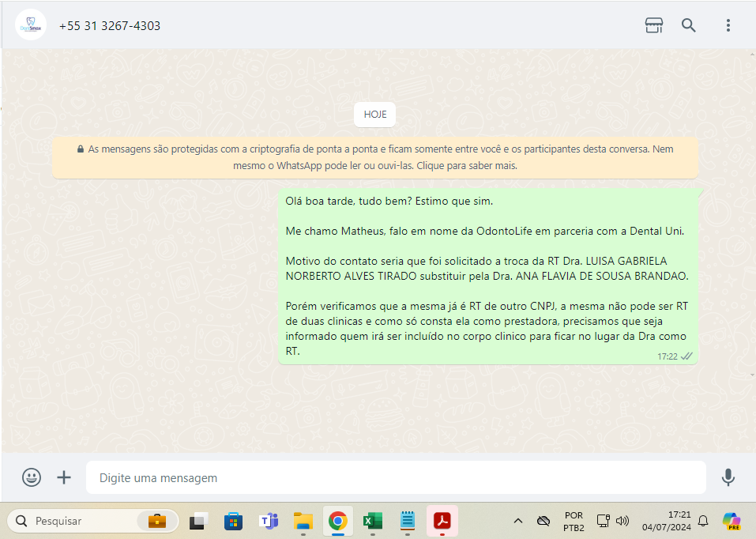
Task: Click the POR PTB2 language switcher
Action: pyautogui.click(x=574, y=521)
